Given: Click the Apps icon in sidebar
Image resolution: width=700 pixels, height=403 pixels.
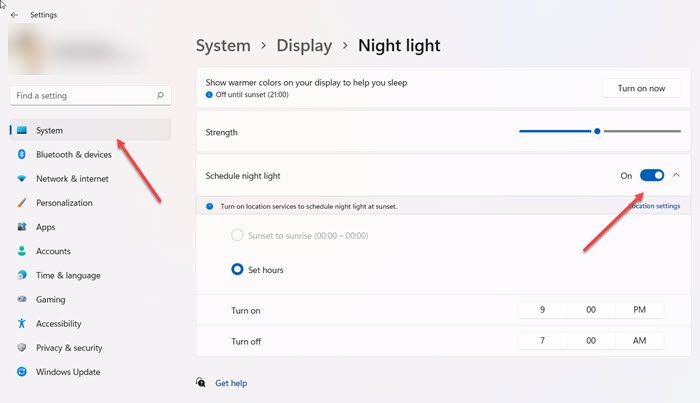Looking at the screenshot, I should 22,227.
